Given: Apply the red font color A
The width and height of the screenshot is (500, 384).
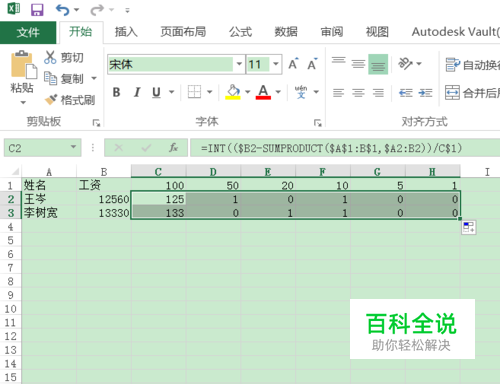Looking at the screenshot, I should pyautogui.click(x=263, y=92).
